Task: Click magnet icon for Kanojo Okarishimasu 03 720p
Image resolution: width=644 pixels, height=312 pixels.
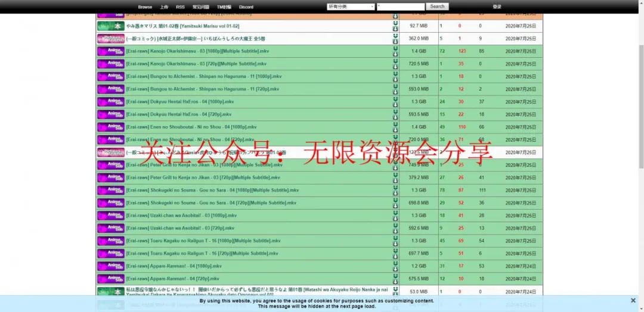Action: tap(395, 61)
